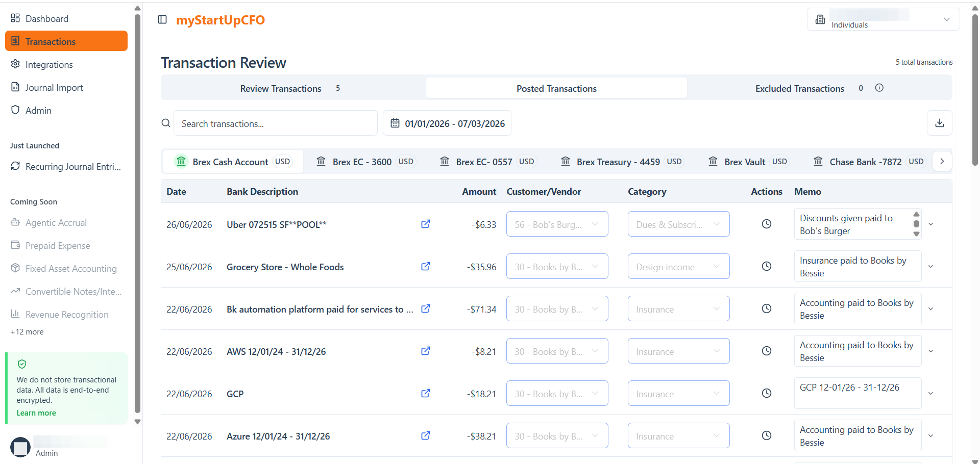Image resolution: width=980 pixels, height=464 pixels.
Task: Click the Admin shield icon
Action: (x=15, y=110)
